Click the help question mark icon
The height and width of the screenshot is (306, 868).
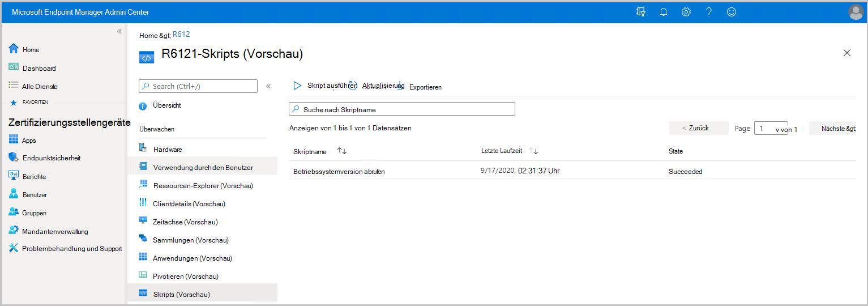point(709,12)
